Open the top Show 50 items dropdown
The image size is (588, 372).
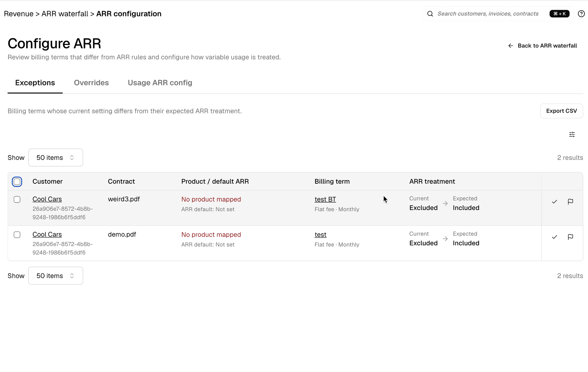tap(56, 157)
